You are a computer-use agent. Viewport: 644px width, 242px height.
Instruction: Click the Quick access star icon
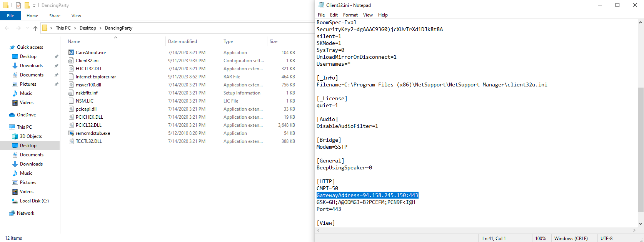tap(12, 47)
